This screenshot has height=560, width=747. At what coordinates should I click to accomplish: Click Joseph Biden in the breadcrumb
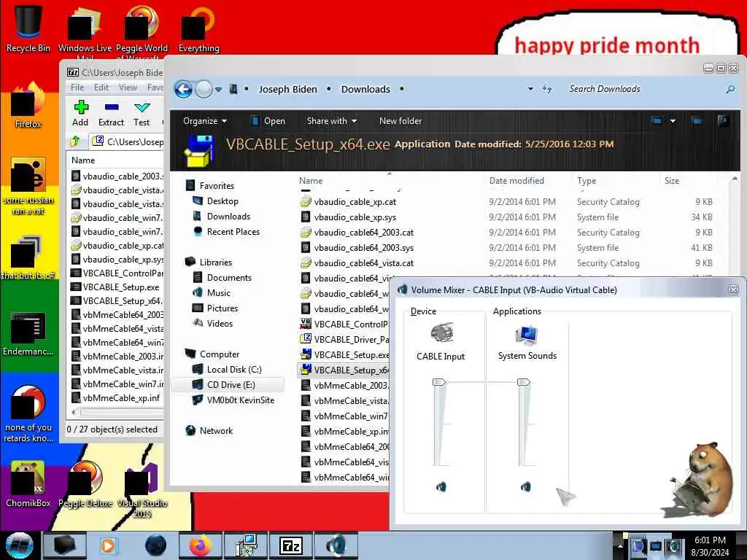click(x=287, y=89)
